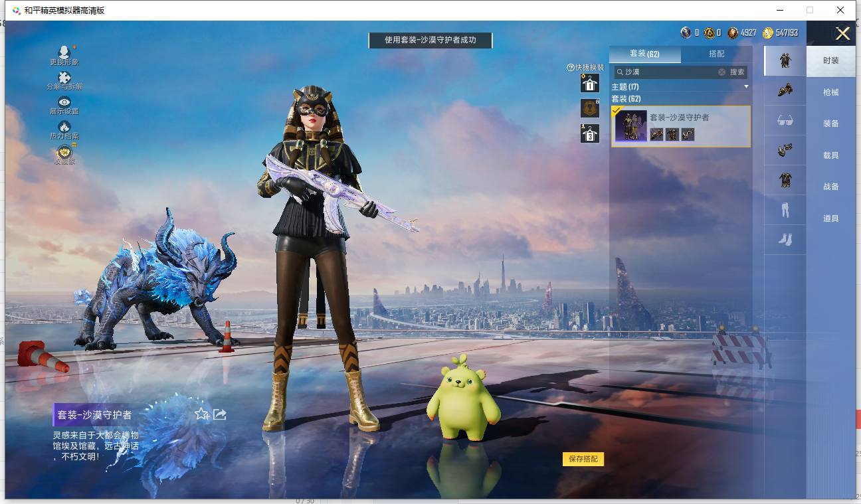Click the emulator app icon in title bar

tap(16, 10)
